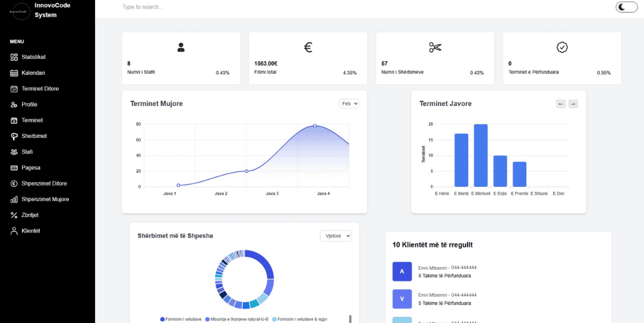Click the staff person icon in Numri i Stafit card
This screenshot has height=323, width=644.
pyautogui.click(x=181, y=47)
